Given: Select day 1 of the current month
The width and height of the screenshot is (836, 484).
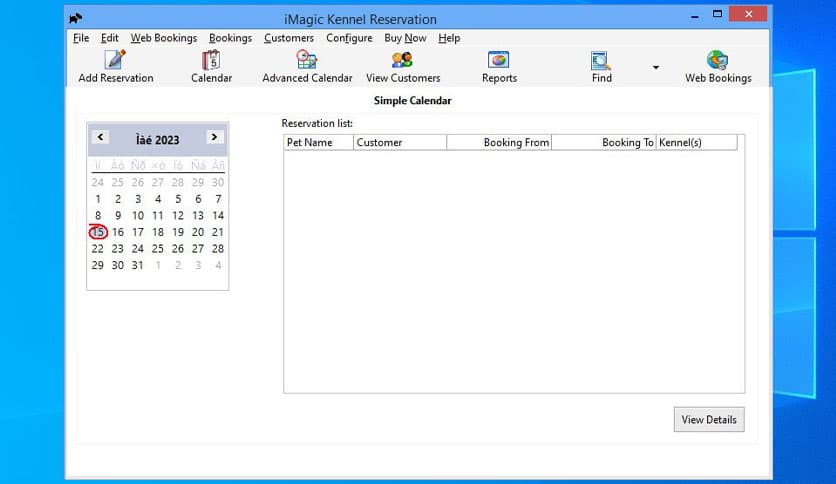Looking at the screenshot, I should [x=98, y=199].
